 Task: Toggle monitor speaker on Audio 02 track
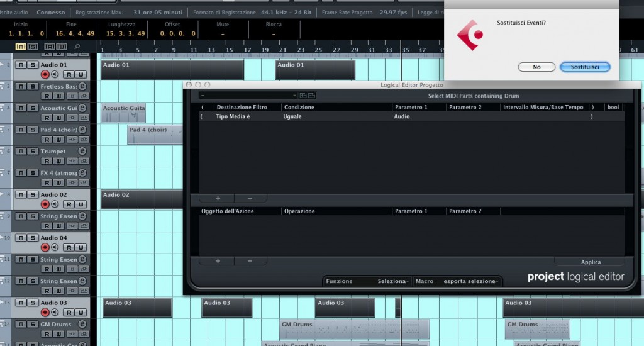(x=55, y=204)
